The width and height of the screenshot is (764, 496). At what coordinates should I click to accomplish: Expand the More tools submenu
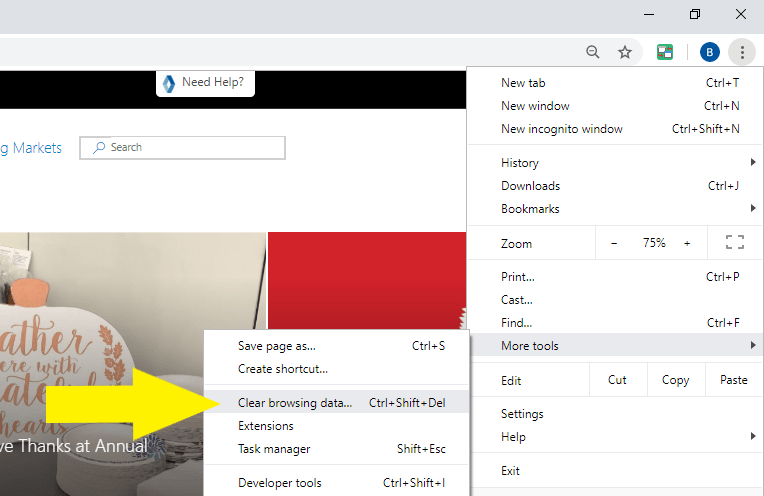tap(615, 345)
